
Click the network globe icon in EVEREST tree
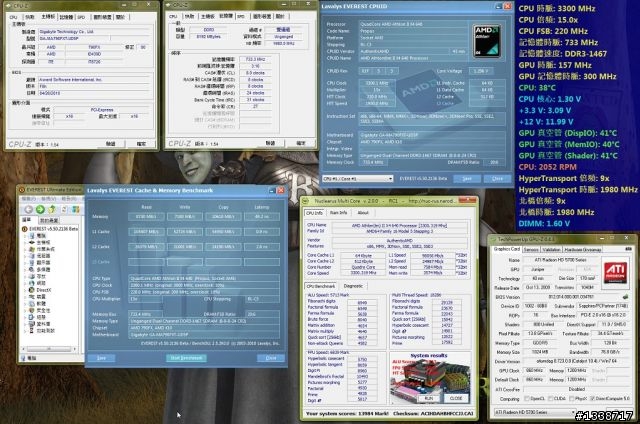(31, 283)
